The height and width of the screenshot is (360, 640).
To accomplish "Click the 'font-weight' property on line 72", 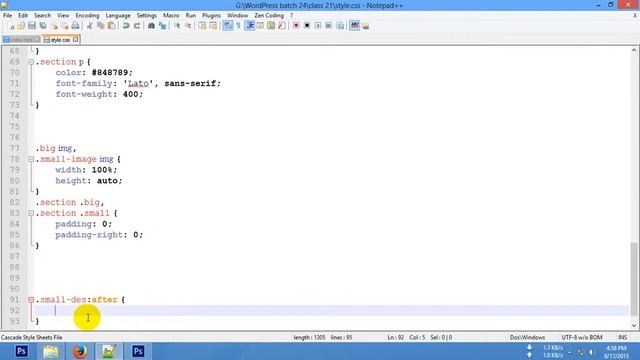I will [x=84, y=94].
